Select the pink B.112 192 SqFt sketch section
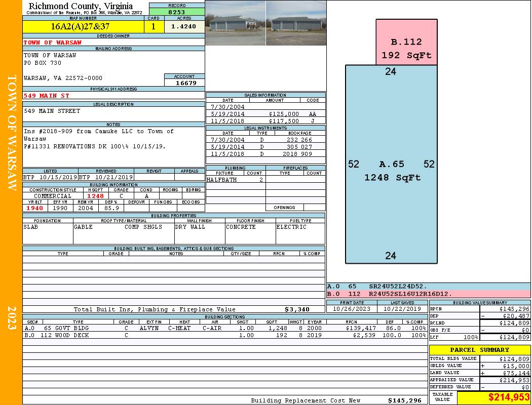The height and width of the screenshot is (405, 532). (x=406, y=42)
